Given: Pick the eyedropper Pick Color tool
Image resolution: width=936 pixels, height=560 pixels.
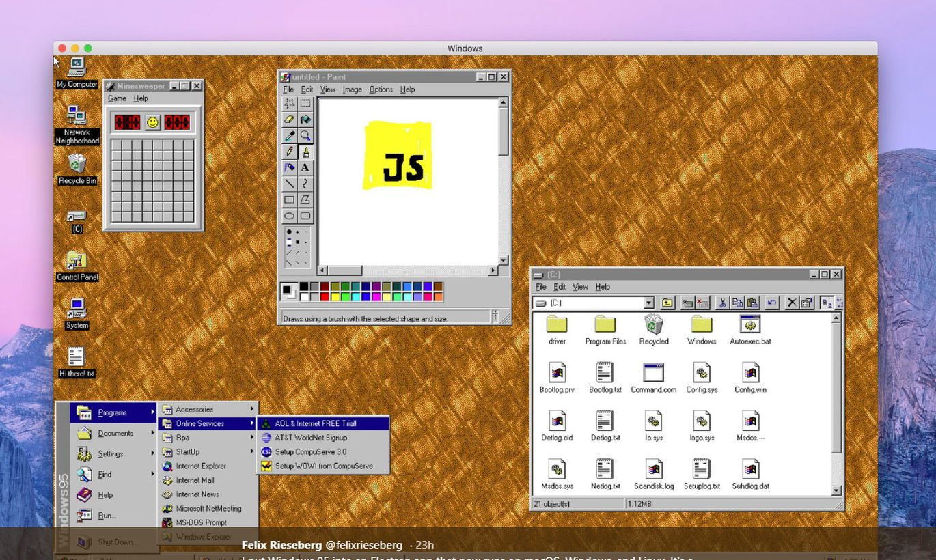Looking at the screenshot, I should [x=290, y=135].
